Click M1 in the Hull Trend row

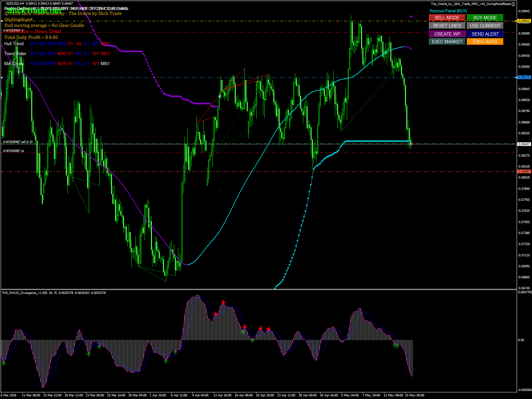pyautogui.click(x=34, y=44)
